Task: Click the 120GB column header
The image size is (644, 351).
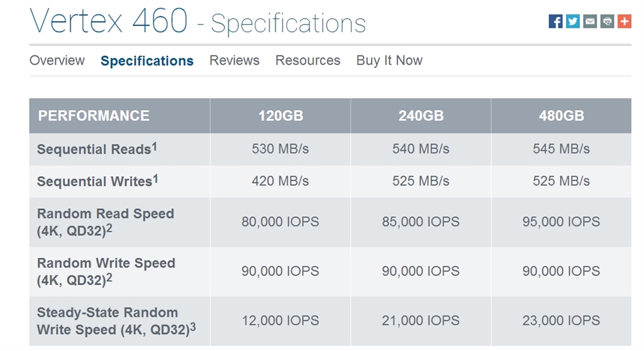Action: pos(280,116)
